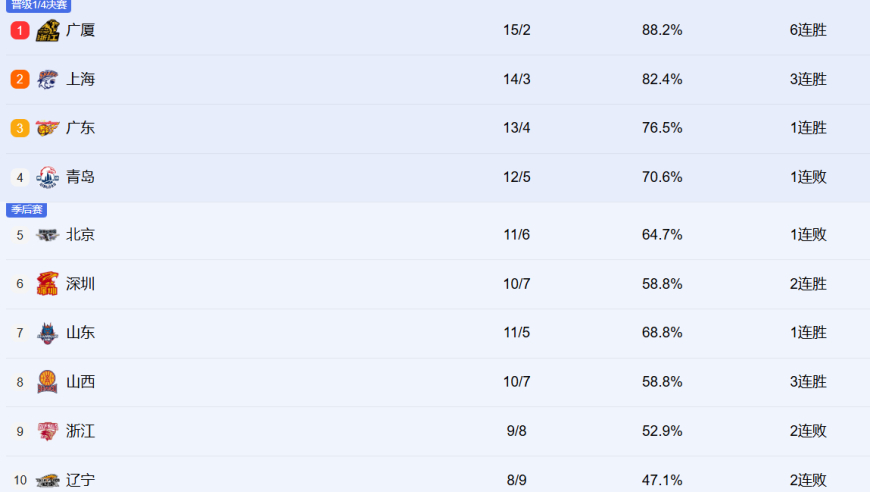This screenshot has height=492, width=870.
Task: Select the 北京 team name
Action: 81,235
